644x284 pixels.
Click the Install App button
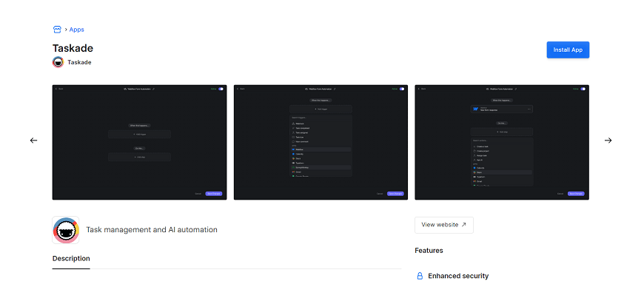coord(568,50)
